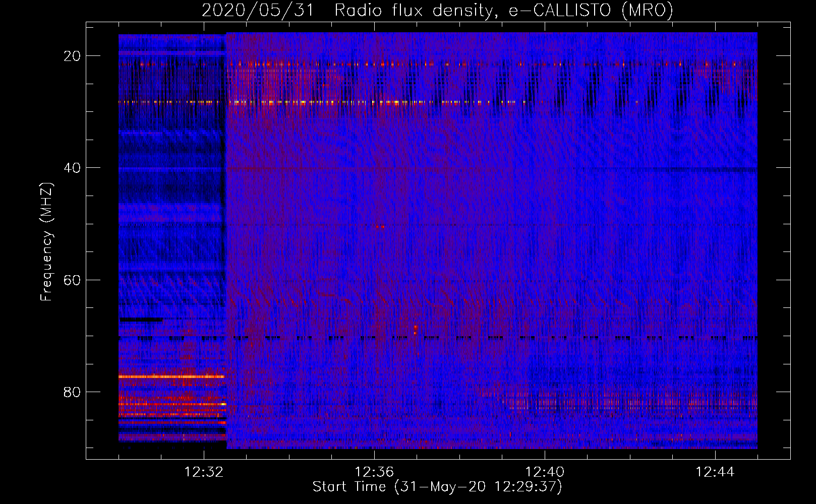
Task: Click the x-axis time label '12:40'
Action: click(545, 472)
